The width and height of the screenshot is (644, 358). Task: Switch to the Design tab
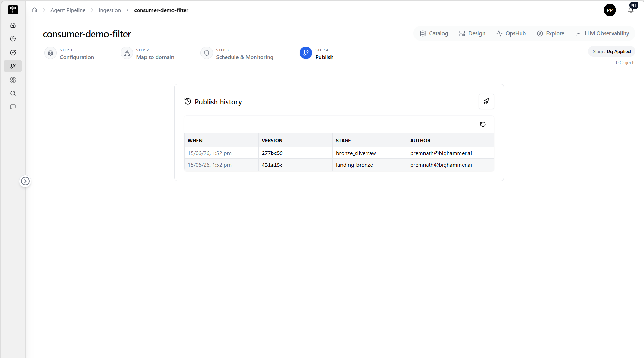(472, 33)
